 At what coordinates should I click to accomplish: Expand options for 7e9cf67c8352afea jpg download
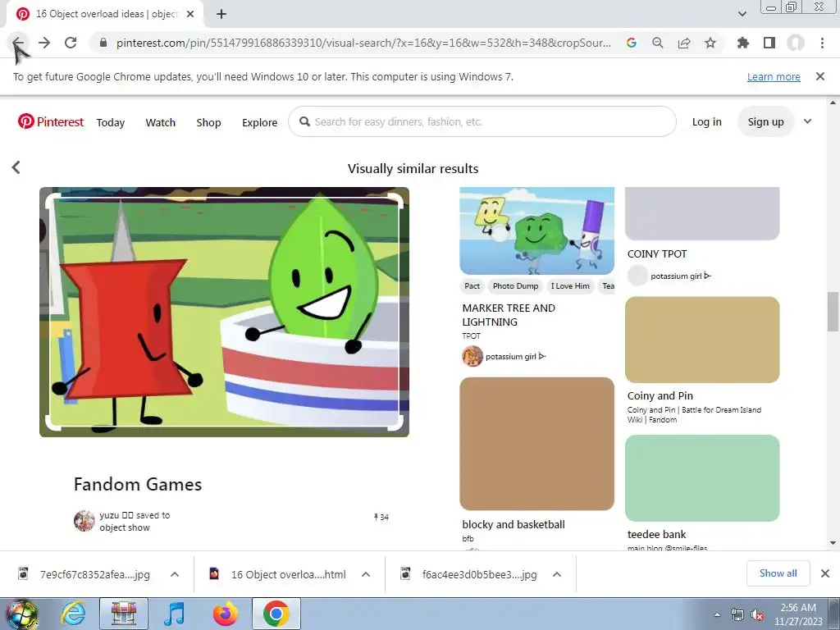(x=175, y=574)
